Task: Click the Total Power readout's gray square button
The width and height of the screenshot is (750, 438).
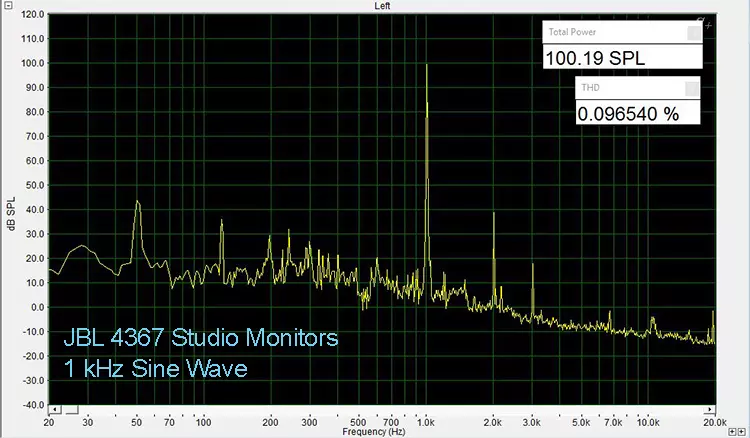Action: coord(694,33)
